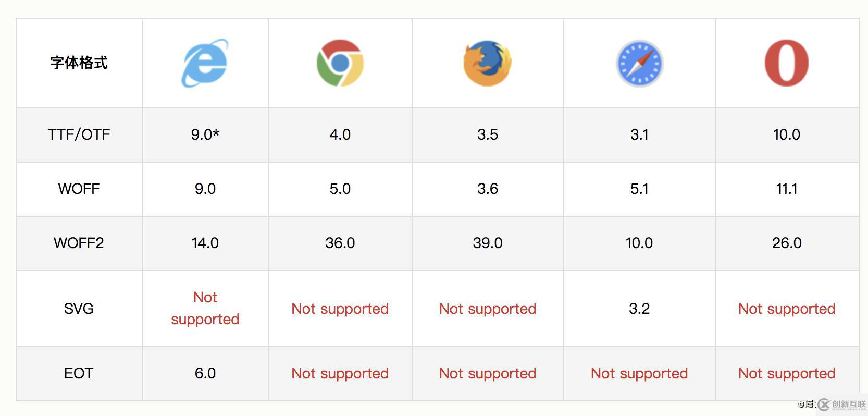The height and width of the screenshot is (416, 868).
Task: Click the 36.0 WOFF2 Chrome value
Action: pos(340,243)
